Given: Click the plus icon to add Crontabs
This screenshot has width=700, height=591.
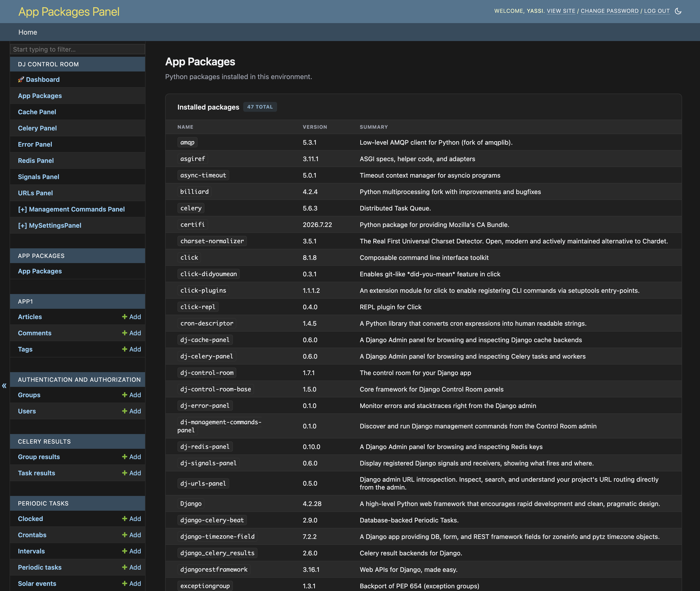Looking at the screenshot, I should [x=124, y=535].
